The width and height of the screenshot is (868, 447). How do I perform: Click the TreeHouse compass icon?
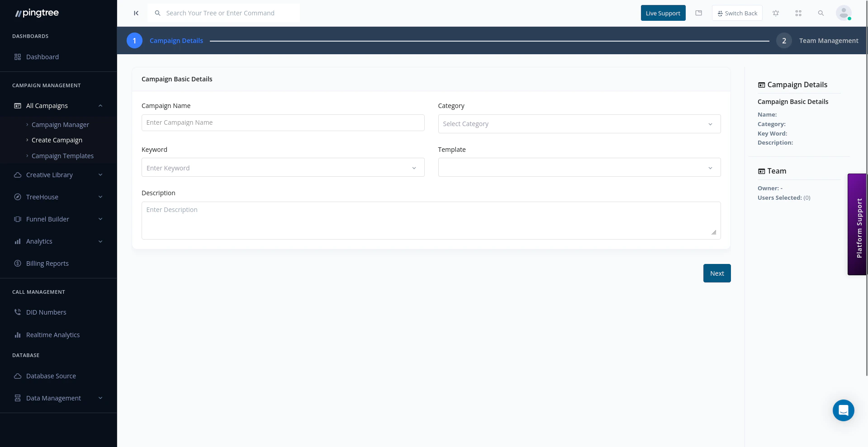point(18,197)
